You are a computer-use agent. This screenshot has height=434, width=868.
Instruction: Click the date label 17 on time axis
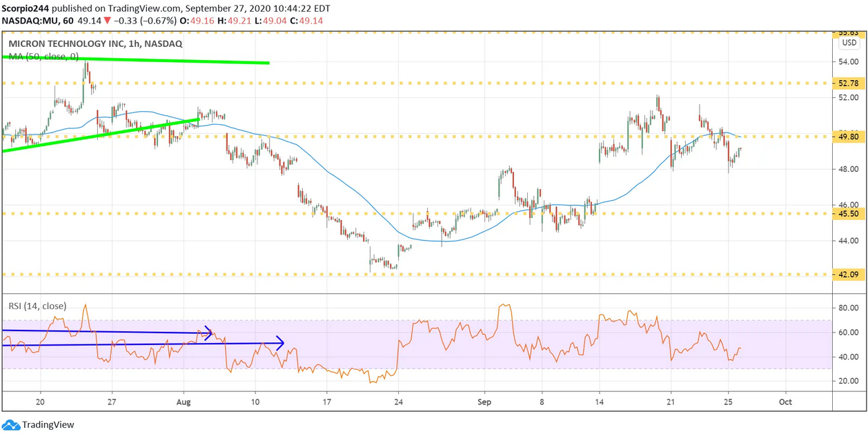[x=326, y=401]
